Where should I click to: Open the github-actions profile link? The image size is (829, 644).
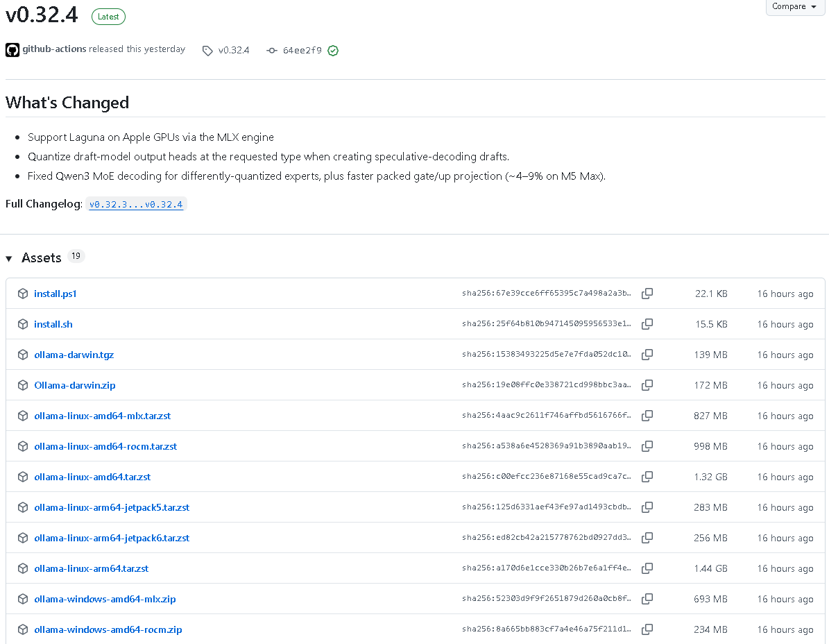pos(54,49)
